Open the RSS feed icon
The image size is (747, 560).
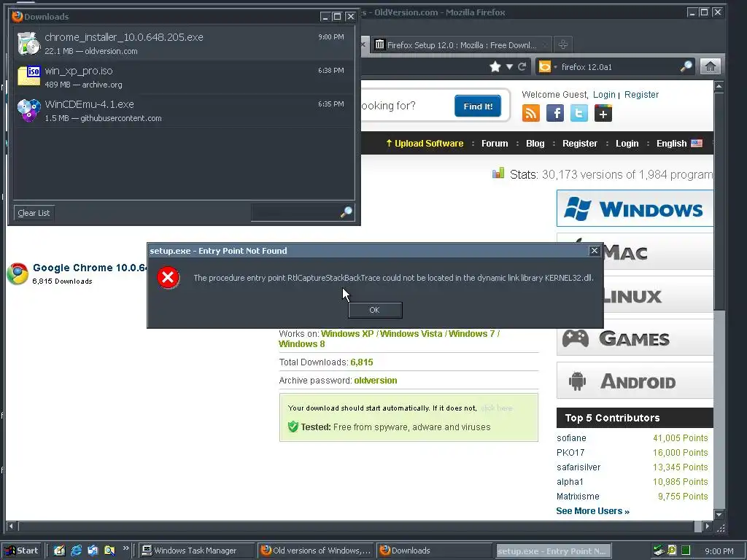[531, 113]
